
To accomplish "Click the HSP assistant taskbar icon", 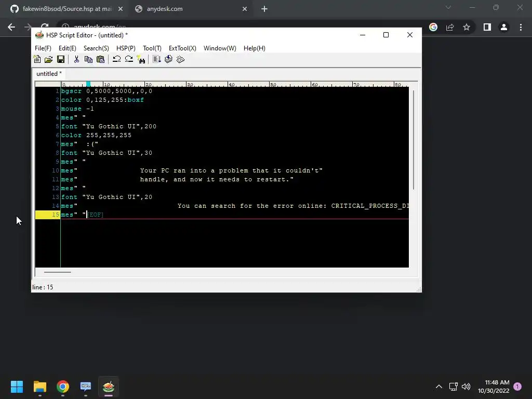I will pos(86,387).
